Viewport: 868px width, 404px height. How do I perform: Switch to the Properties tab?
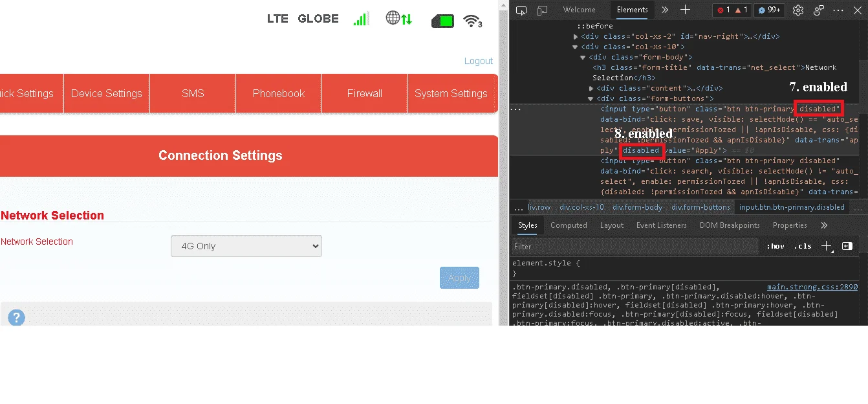click(790, 225)
